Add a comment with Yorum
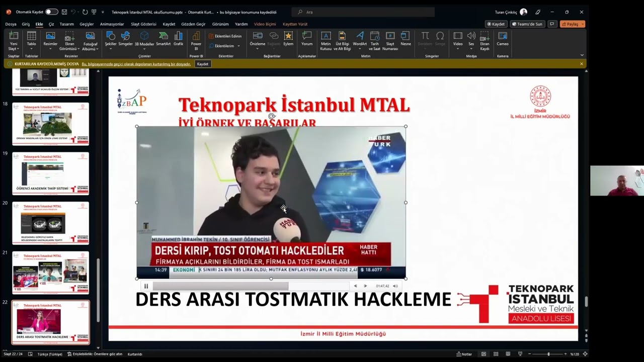This screenshot has width=644, height=362. pos(307,39)
